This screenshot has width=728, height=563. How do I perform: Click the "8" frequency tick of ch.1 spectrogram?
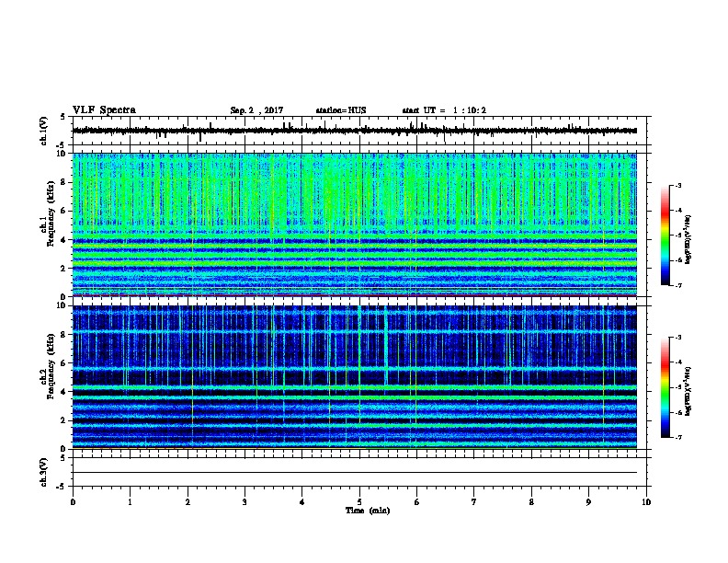pos(63,182)
